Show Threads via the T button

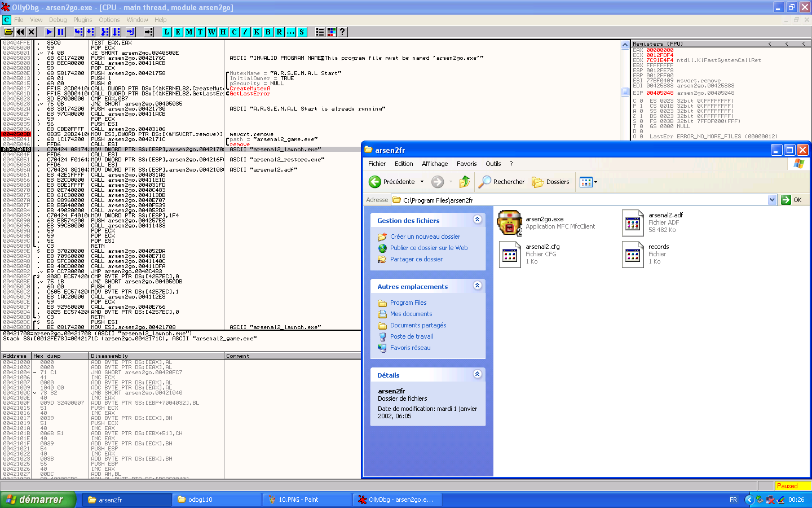200,32
